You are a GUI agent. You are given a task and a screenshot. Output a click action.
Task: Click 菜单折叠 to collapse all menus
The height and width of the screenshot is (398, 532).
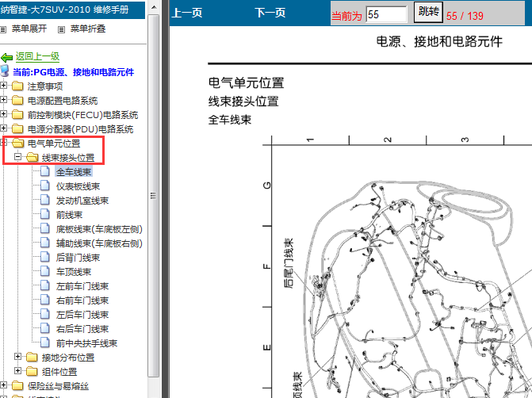pyautogui.click(x=88, y=29)
